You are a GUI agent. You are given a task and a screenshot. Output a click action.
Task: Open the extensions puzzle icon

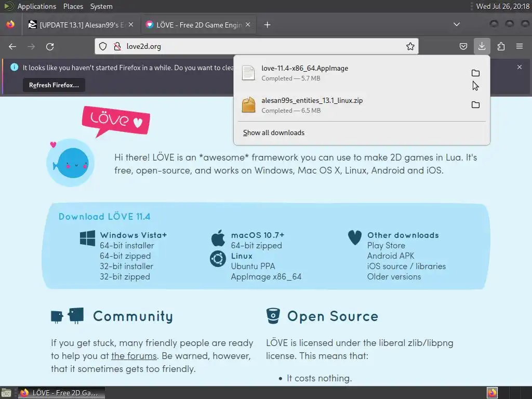501,46
